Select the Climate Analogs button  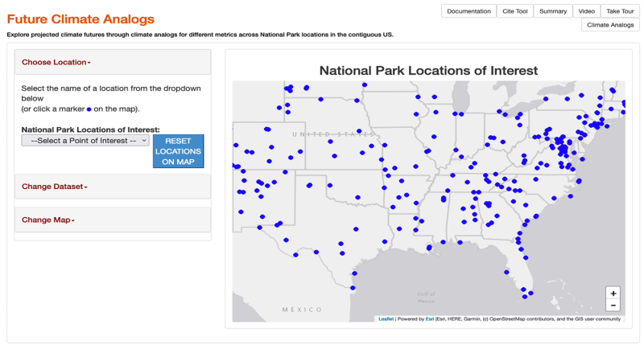click(x=610, y=25)
